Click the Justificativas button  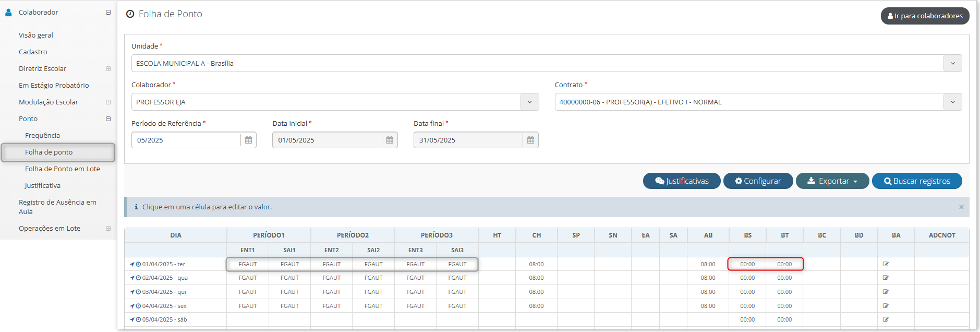682,181
